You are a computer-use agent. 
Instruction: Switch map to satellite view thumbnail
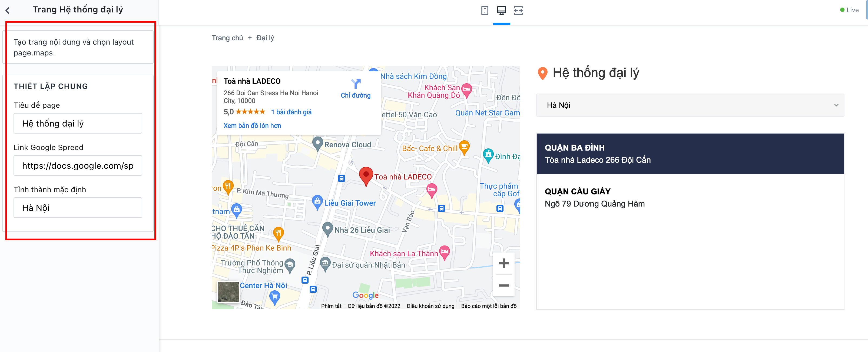228,292
